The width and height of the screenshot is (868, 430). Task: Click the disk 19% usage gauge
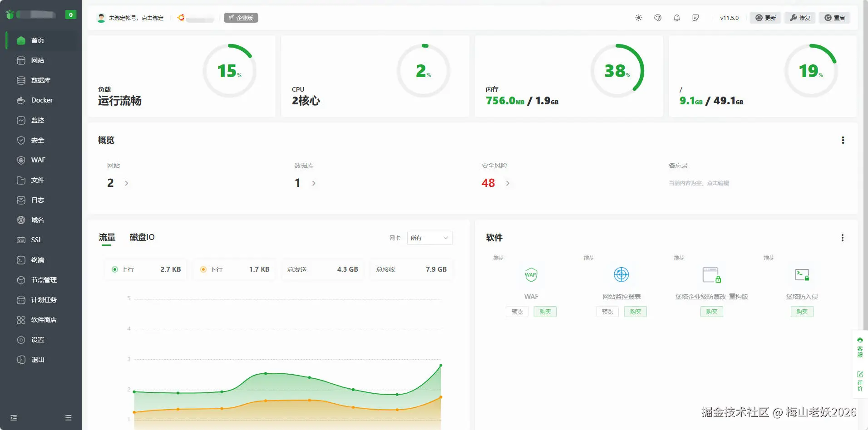tap(811, 71)
